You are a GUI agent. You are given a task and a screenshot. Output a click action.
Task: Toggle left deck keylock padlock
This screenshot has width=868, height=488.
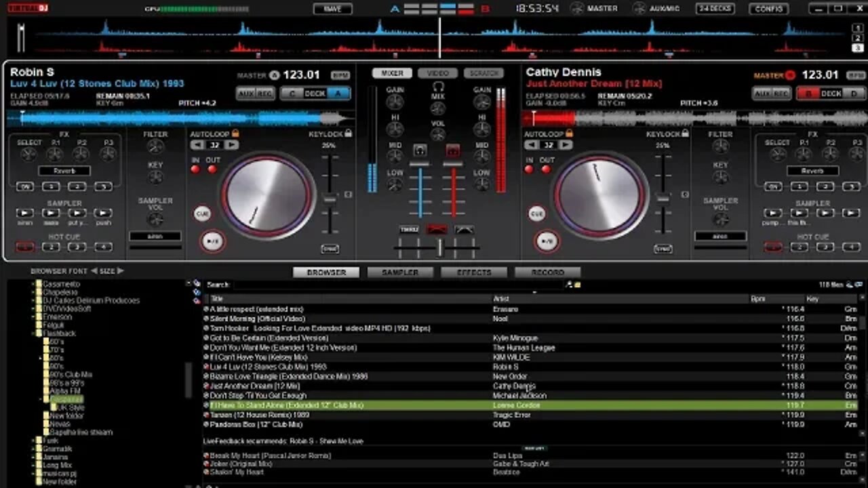click(x=348, y=134)
